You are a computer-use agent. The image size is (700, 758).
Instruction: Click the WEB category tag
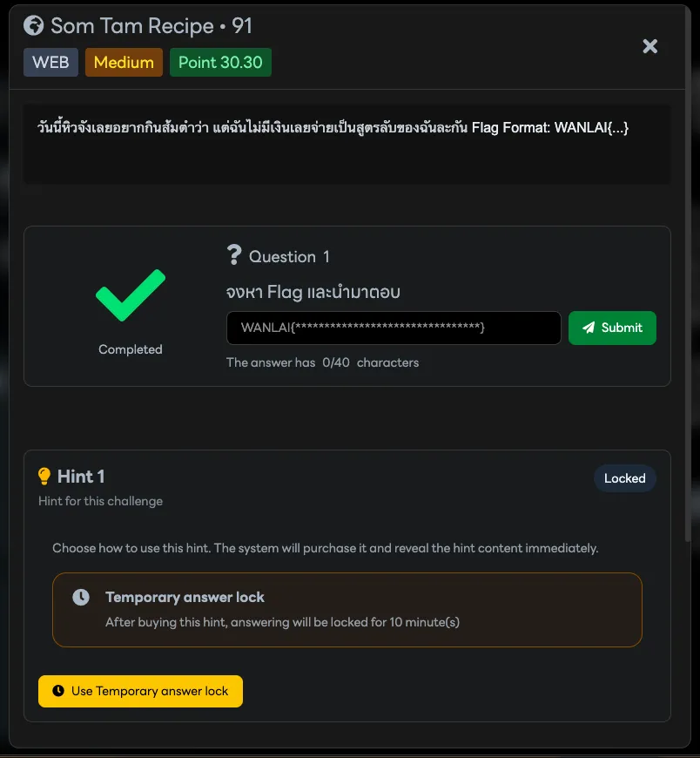point(50,63)
